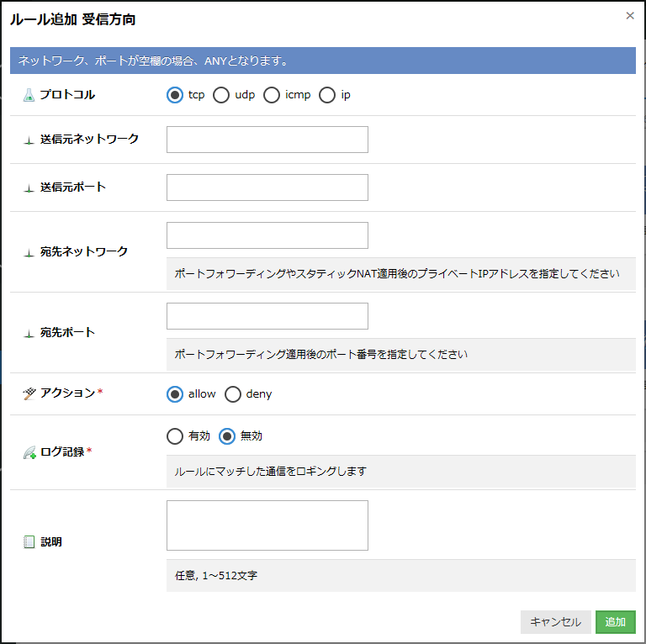This screenshot has height=644, width=646.
Task: Select the udp protocol option
Action: [221, 95]
